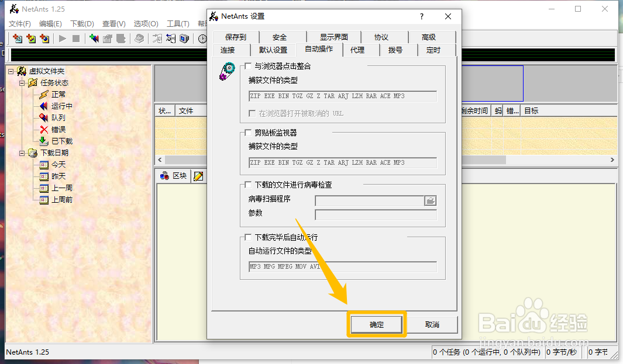Click the blue-arrow page export toolbar icon

pyautogui.click(x=170, y=39)
